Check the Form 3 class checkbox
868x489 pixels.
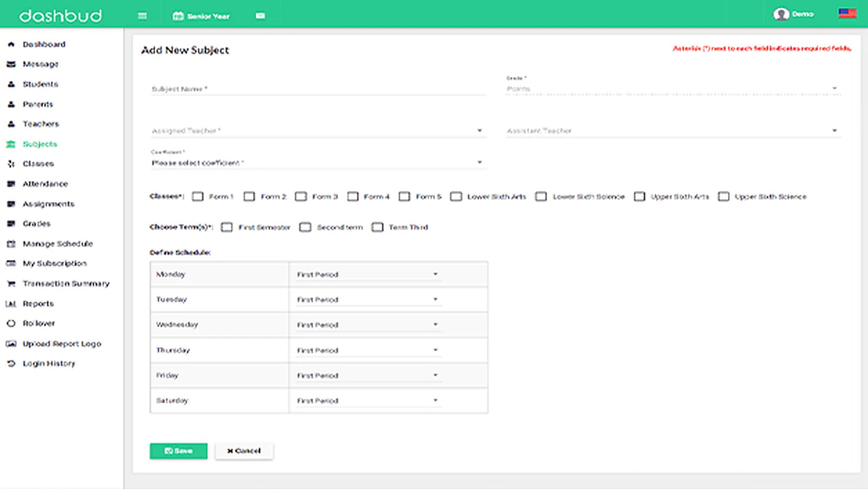pyautogui.click(x=301, y=196)
